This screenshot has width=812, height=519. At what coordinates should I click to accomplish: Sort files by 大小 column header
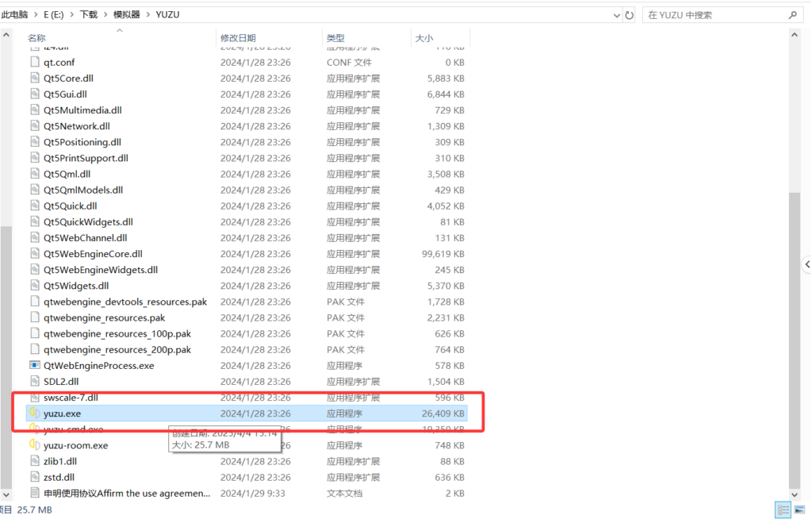coord(424,38)
